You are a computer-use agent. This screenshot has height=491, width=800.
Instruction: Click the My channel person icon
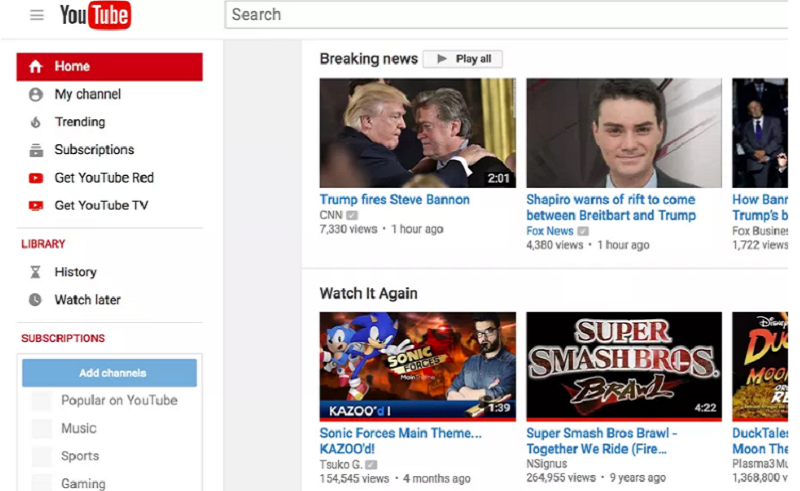click(36, 94)
